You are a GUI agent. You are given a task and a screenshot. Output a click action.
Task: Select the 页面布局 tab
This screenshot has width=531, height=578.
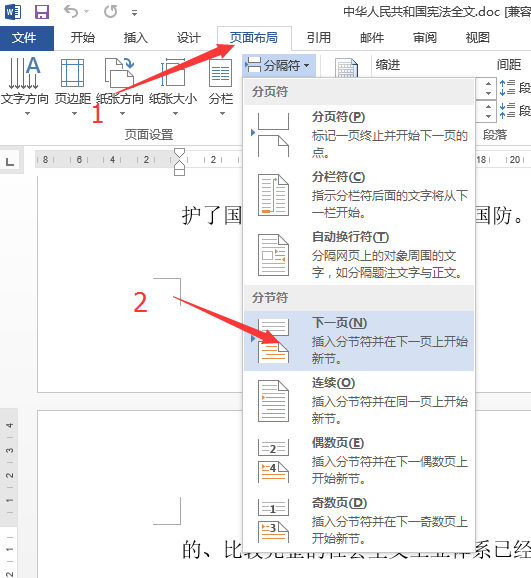click(x=254, y=38)
